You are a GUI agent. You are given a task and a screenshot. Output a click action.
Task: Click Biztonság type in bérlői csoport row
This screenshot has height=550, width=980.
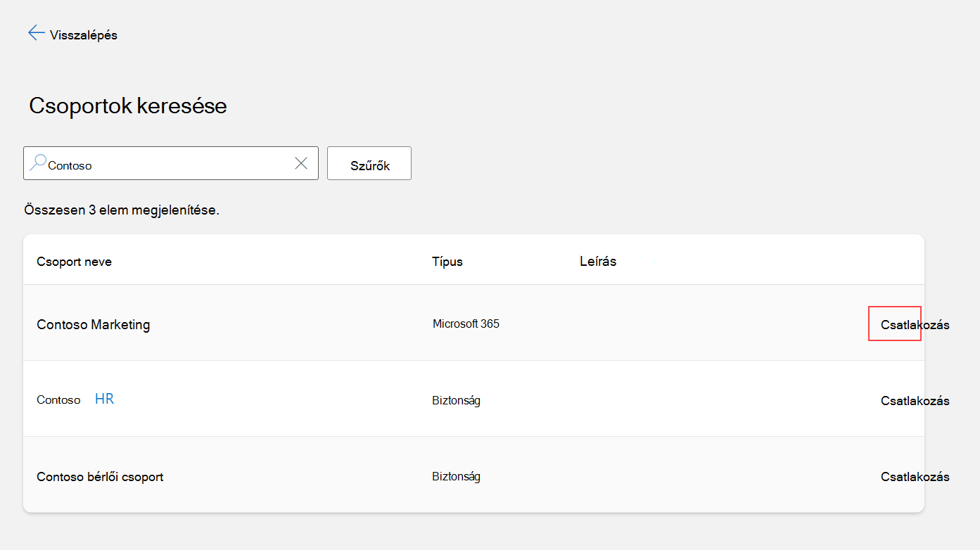456,477
